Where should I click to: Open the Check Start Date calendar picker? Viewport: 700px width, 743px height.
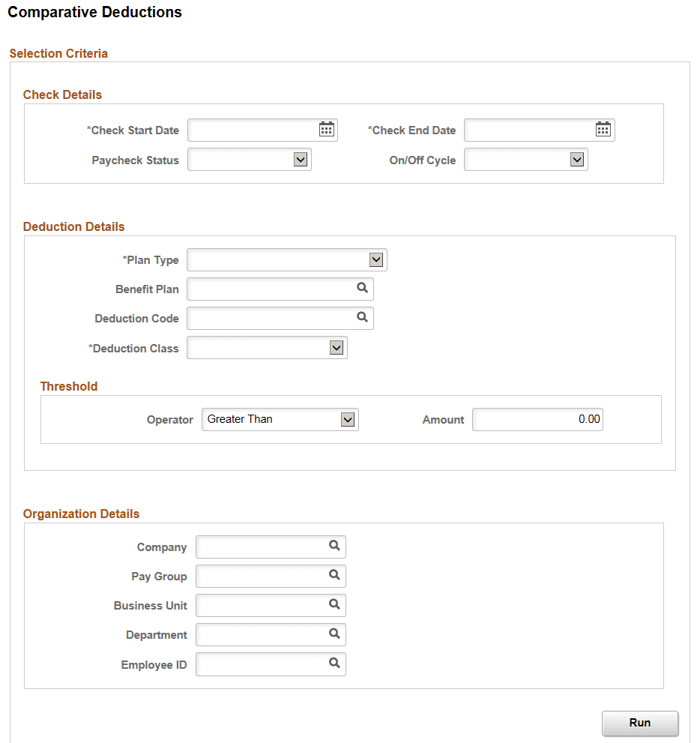pyautogui.click(x=326, y=129)
